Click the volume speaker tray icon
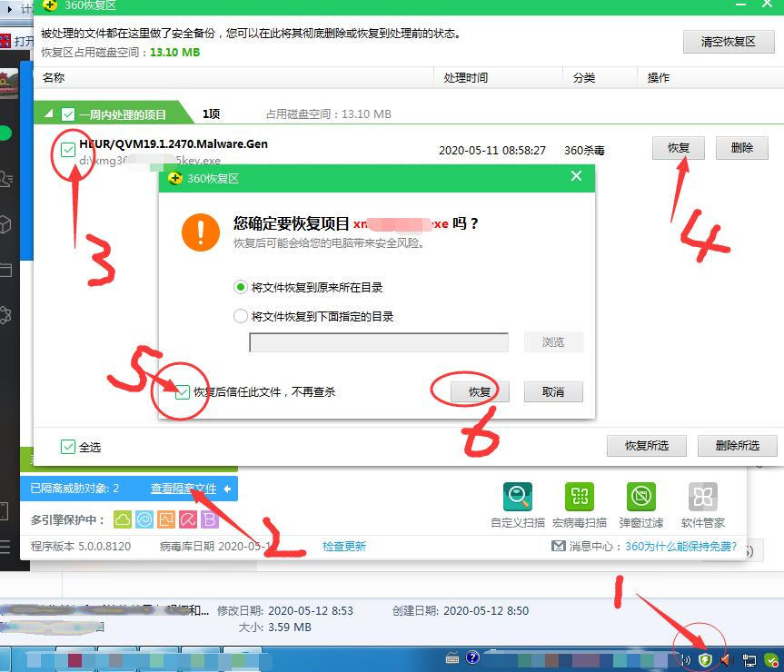 point(726,660)
